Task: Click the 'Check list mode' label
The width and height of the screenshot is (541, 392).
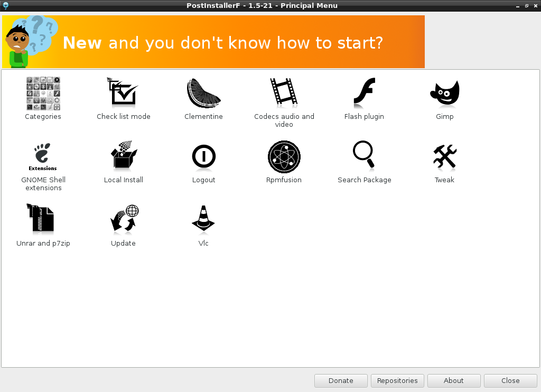Action: pos(124,116)
